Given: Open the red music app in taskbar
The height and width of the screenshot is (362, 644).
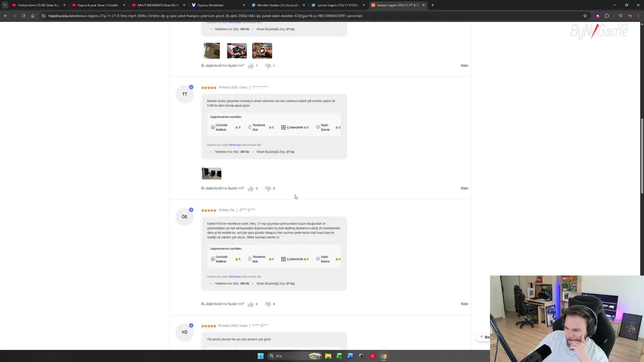Looking at the screenshot, I should click(372, 356).
